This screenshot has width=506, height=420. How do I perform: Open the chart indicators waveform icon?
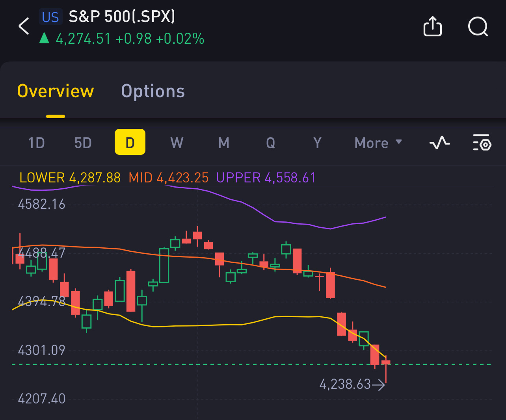439,143
